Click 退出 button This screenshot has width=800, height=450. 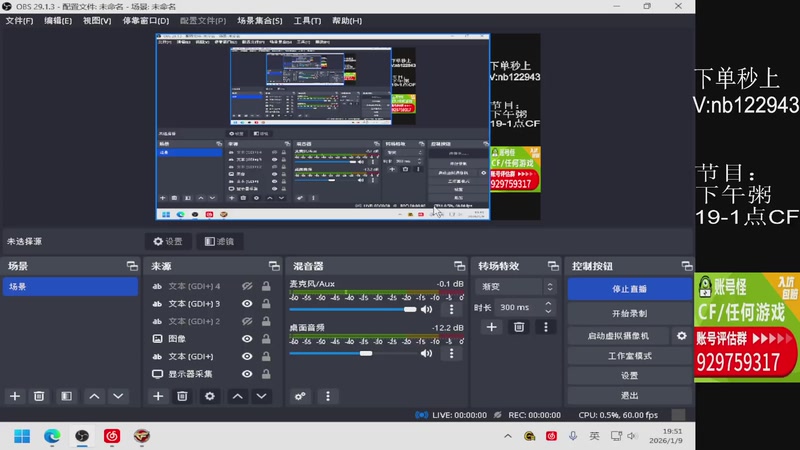point(630,395)
